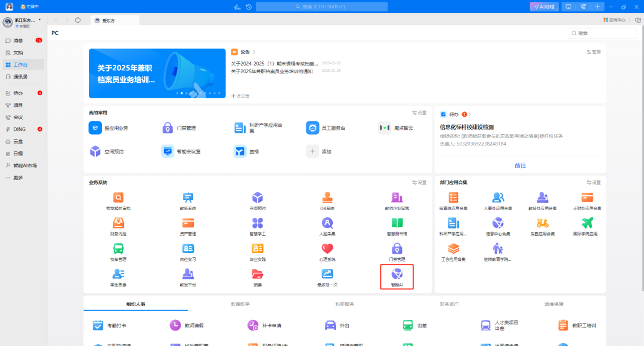Open the 空间预约 cube icon in 我的常用
Viewport: 644px width, 346px height.
95,151
